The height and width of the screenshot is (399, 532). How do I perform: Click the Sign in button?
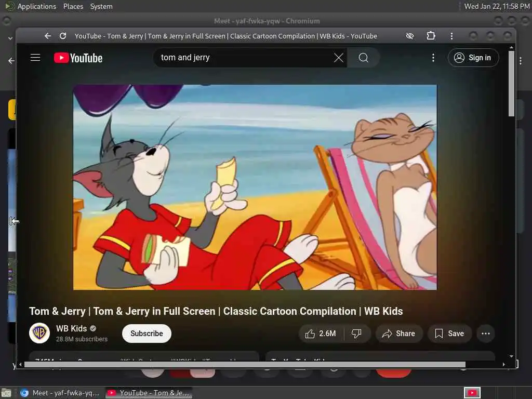(473, 58)
